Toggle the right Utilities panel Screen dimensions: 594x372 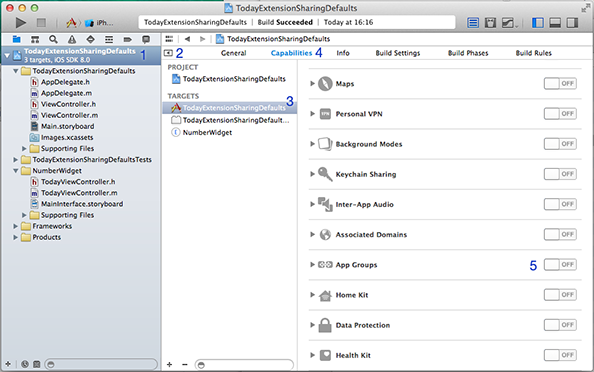click(x=572, y=23)
